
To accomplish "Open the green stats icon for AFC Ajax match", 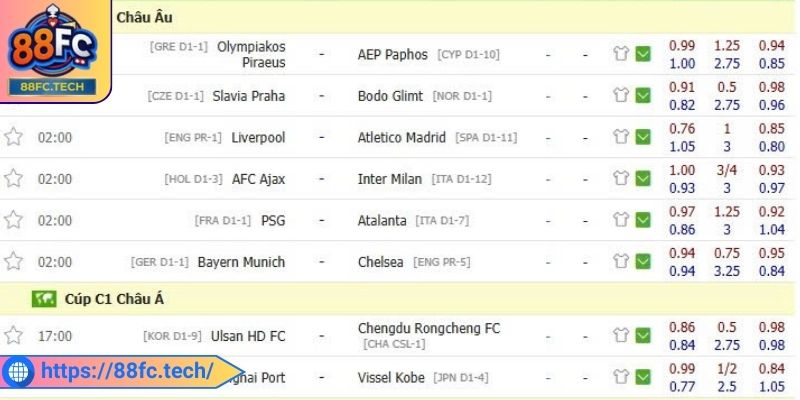I will (643, 179).
